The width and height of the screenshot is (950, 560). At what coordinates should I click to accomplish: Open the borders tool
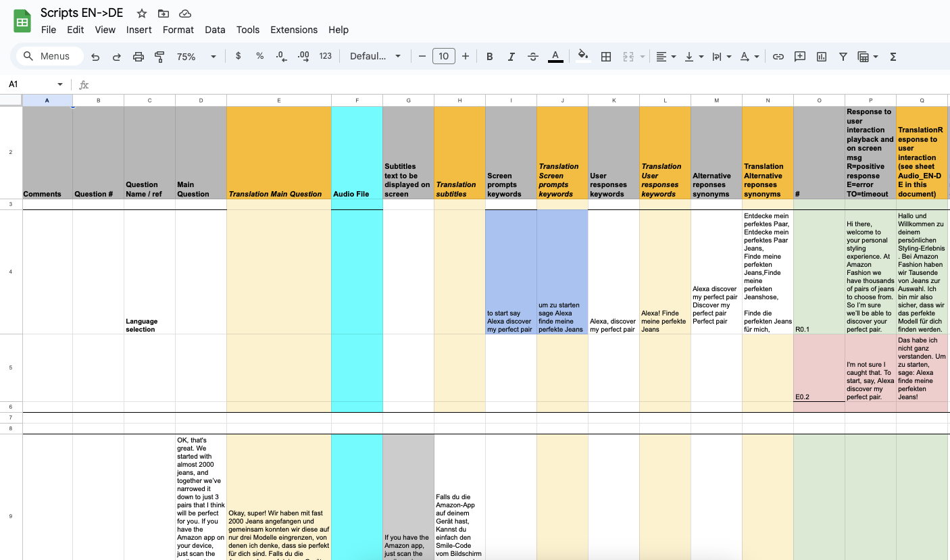tap(606, 57)
